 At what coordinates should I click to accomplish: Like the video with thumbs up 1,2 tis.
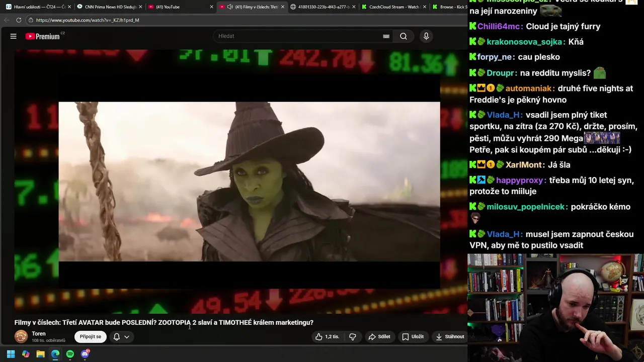tap(327, 337)
